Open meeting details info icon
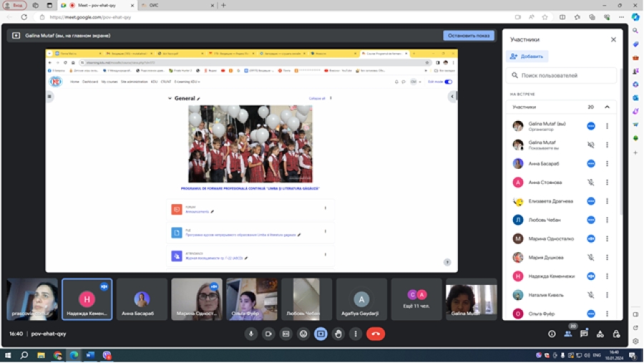Image resolution: width=644 pixels, height=363 pixels. [x=551, y=334]
